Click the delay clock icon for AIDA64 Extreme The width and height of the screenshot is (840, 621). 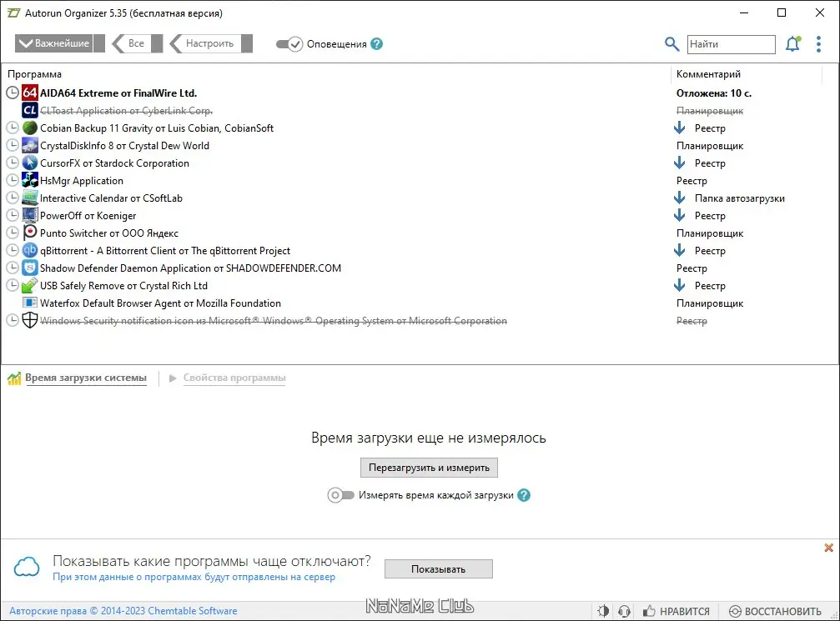point(13,93)
